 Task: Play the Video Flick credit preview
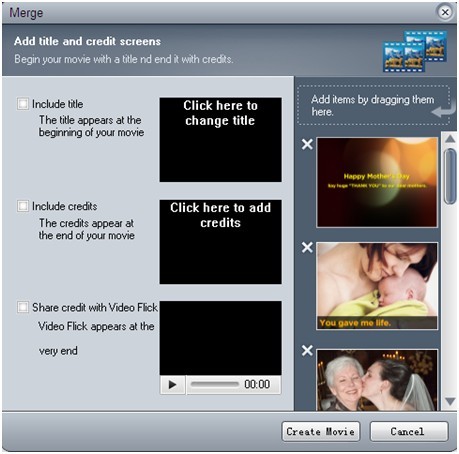tap(172, 385)
